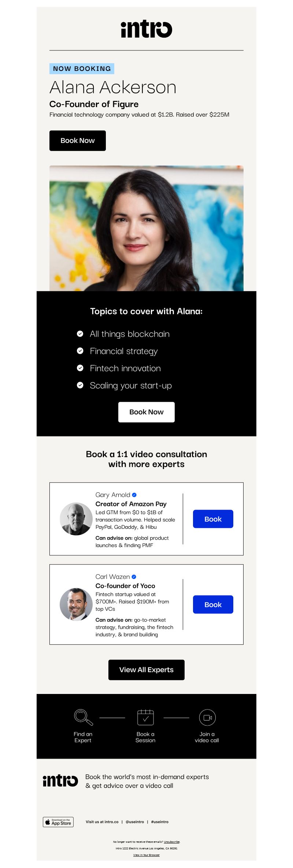The width and height of the screenshot is (293, 868).
Task: Click the checkmark beside Scaling your start-up
Action: tap(80, 385)
